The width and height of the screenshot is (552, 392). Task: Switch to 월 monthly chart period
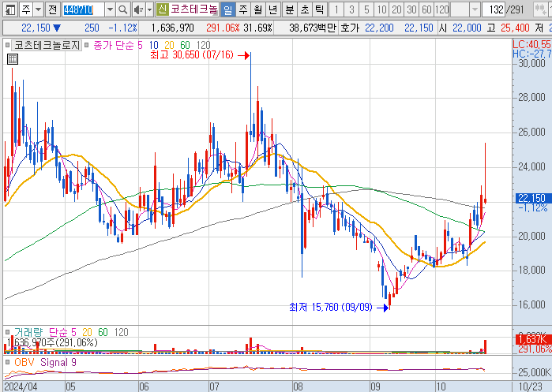[257, 9]
